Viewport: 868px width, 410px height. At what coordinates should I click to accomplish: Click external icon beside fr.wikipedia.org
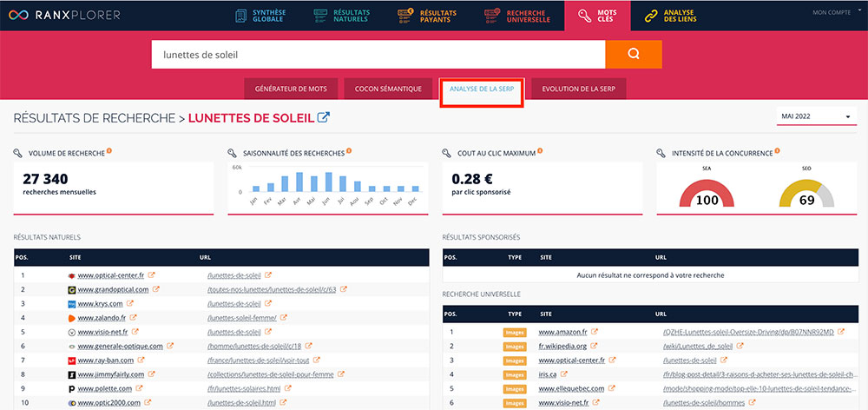click(594, 346)
